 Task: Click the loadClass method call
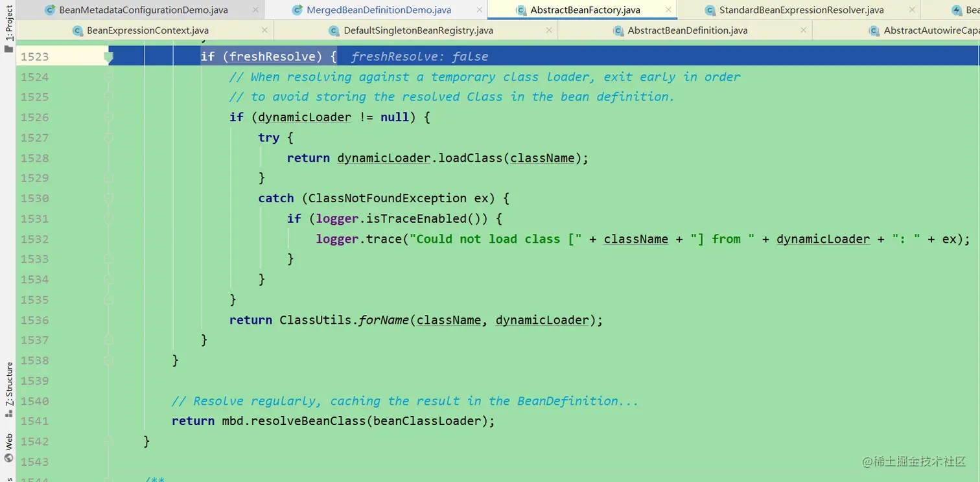coord(471,158)
